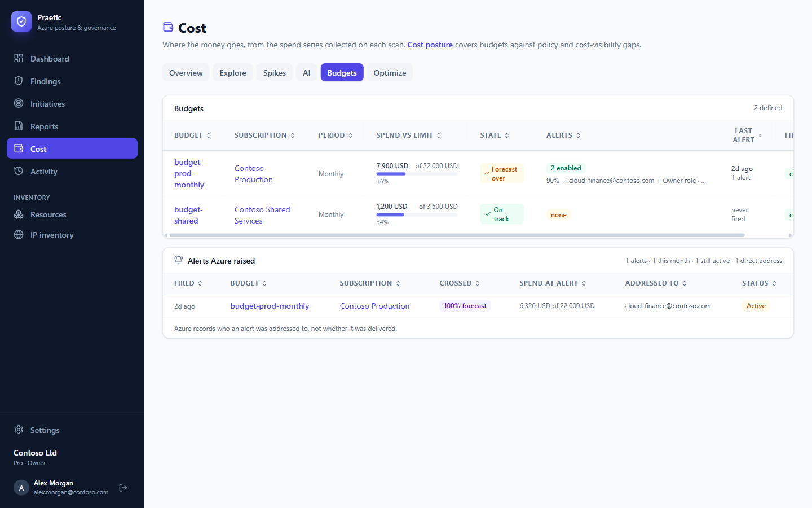Select Cost in the sidebar

[x=72, y=148]
